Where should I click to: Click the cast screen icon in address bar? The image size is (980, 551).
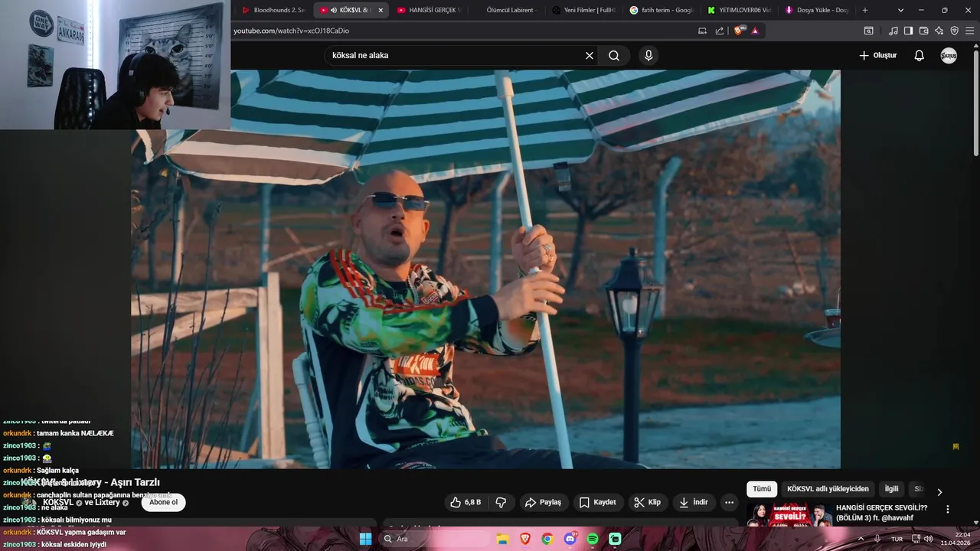703,31
